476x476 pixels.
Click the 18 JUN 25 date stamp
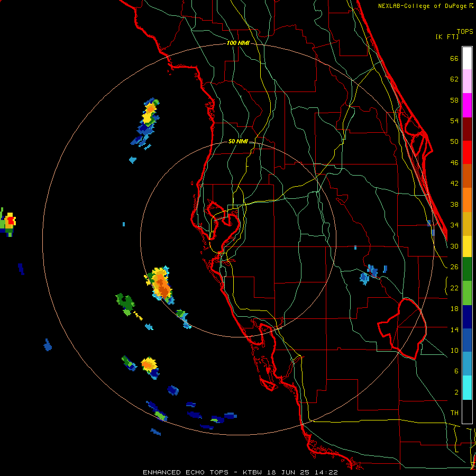(x=289, y=472)
